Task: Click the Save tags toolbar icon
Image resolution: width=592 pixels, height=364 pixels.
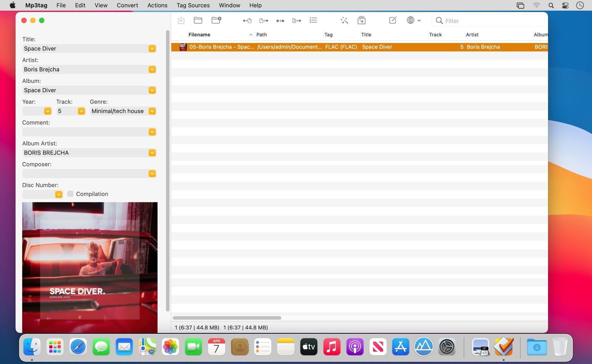Action: [x=181, y=20]
